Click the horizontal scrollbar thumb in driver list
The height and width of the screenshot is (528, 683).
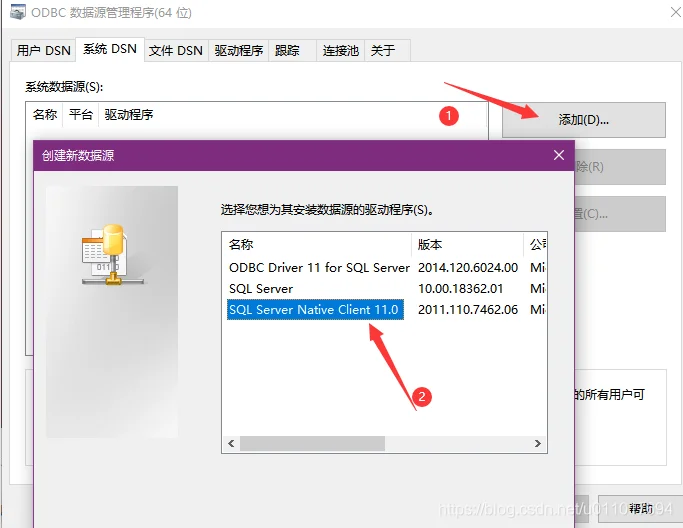[x=312, y=443]
